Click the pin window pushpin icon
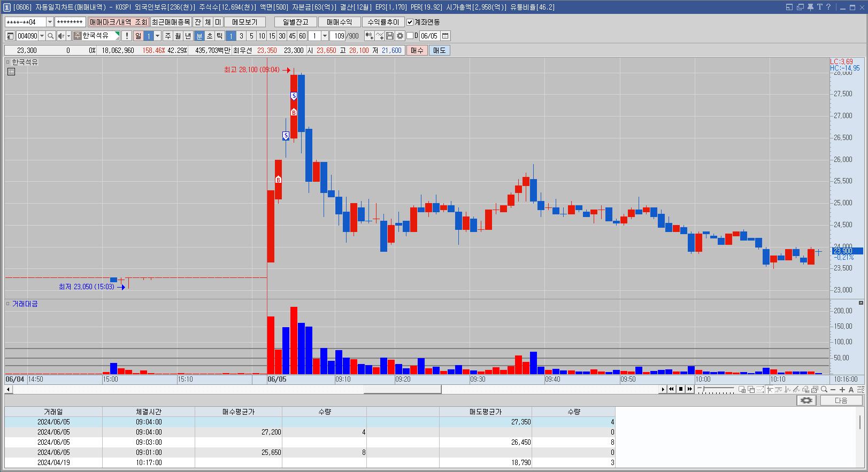 (x=810, y=7)
